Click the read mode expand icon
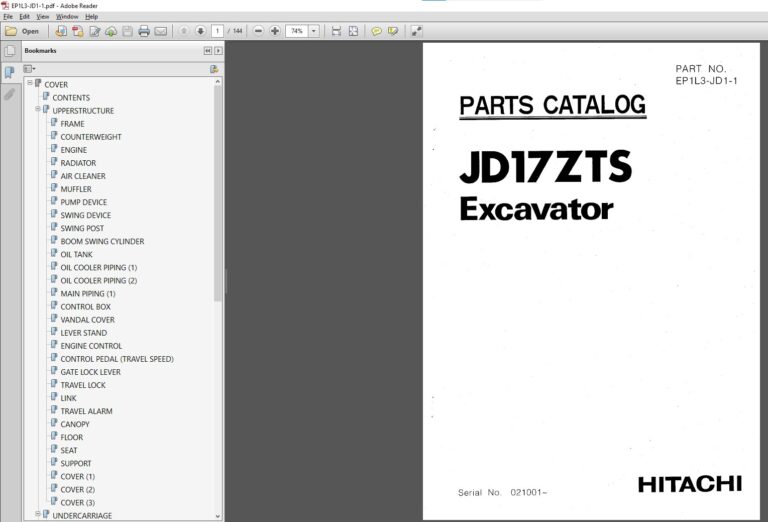Viewport: 768px width, 522px height. (416, 31)
